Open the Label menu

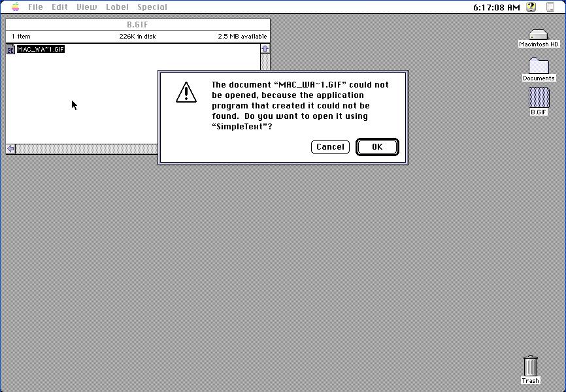[x=117, y=7]
